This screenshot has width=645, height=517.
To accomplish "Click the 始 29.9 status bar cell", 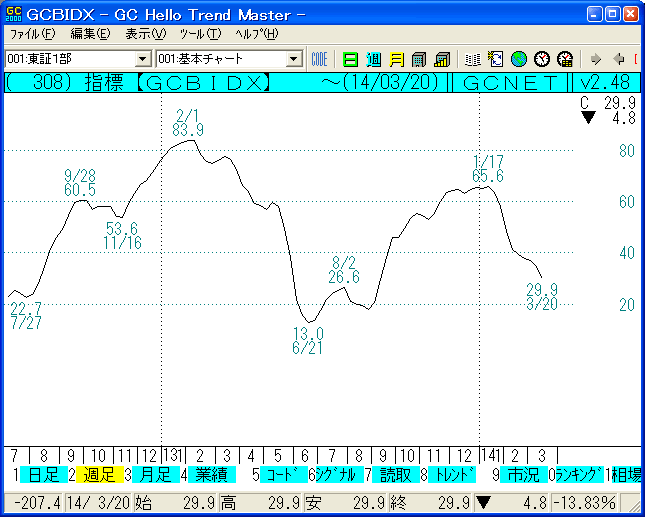I will (x=175, y=503).
